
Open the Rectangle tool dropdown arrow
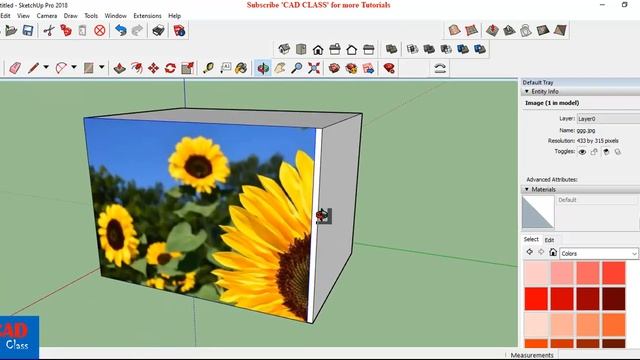click(x=102, y=67)
